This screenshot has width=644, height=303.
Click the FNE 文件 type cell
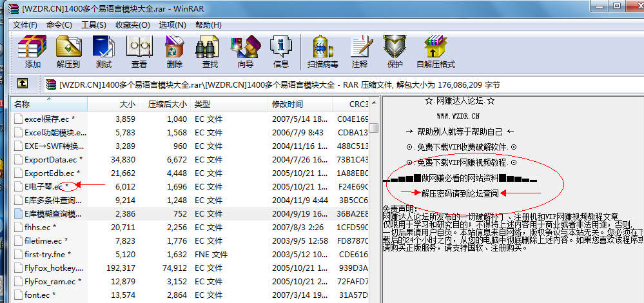point(210,254)
